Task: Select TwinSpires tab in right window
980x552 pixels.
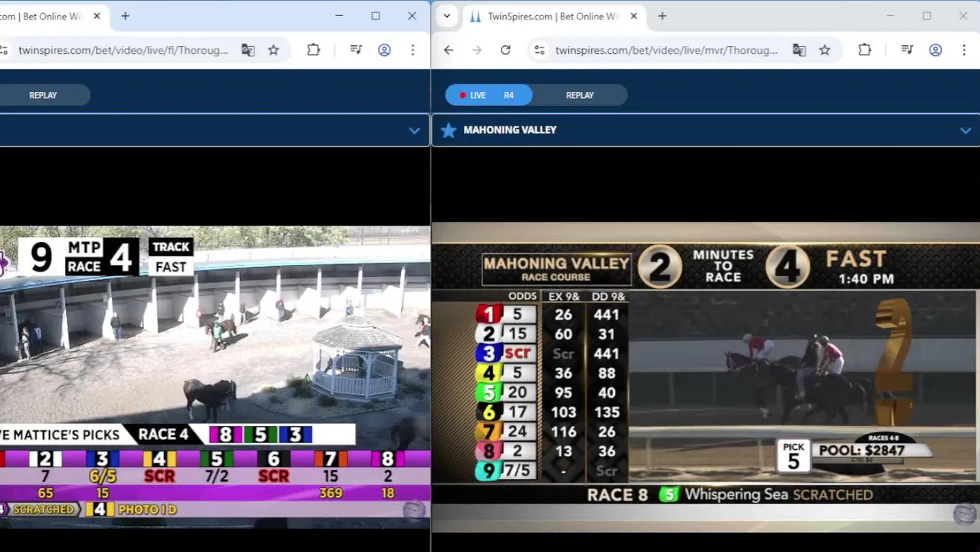Action: tap(552, 16)
